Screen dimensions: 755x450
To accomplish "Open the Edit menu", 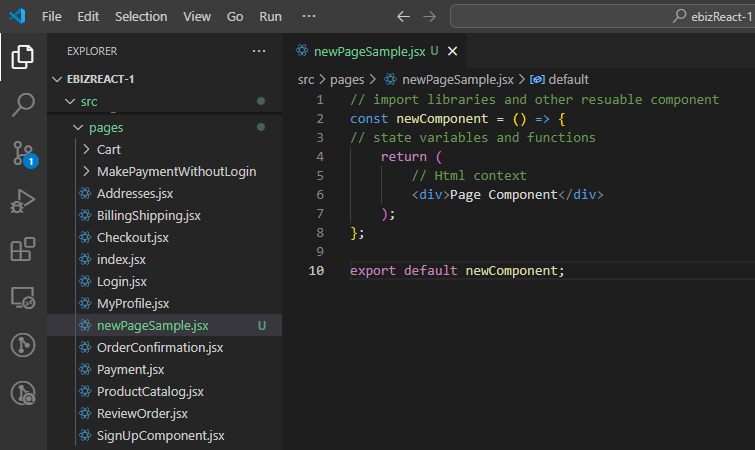I will tap(88, 16).
